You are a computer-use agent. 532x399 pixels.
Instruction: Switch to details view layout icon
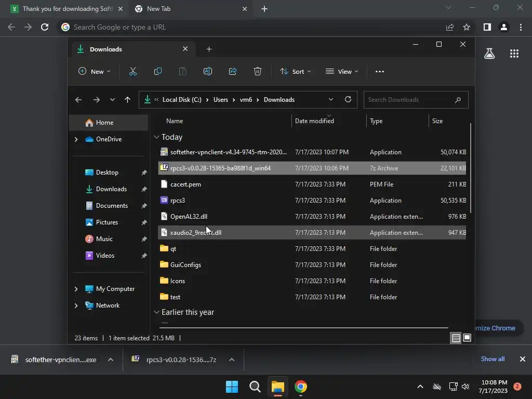[x=456, y=338]
